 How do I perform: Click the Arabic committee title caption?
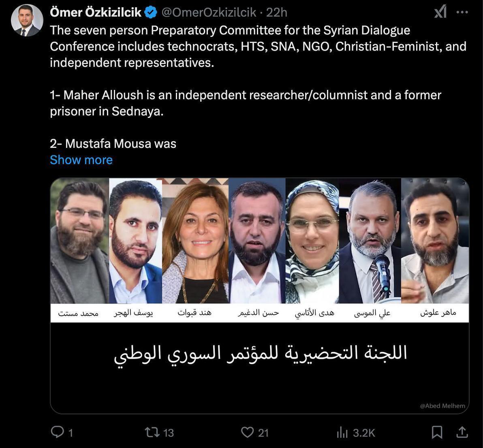(x=260, y=354)
